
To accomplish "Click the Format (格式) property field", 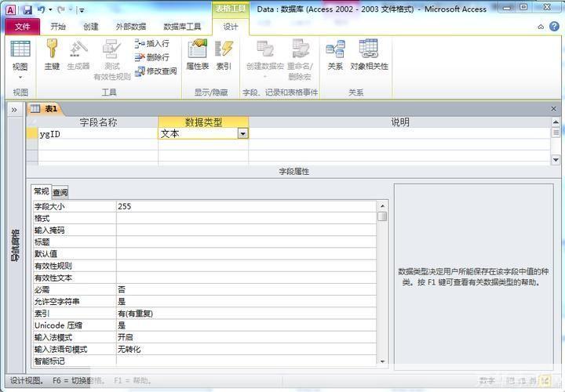I will [x=246, y=218].
